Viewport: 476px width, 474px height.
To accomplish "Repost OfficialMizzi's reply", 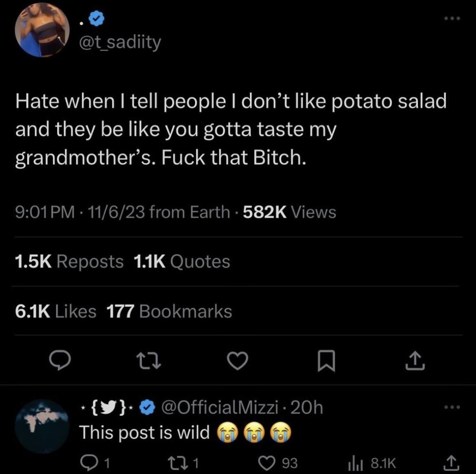I will pyautogui.click(x=188, y=463).
